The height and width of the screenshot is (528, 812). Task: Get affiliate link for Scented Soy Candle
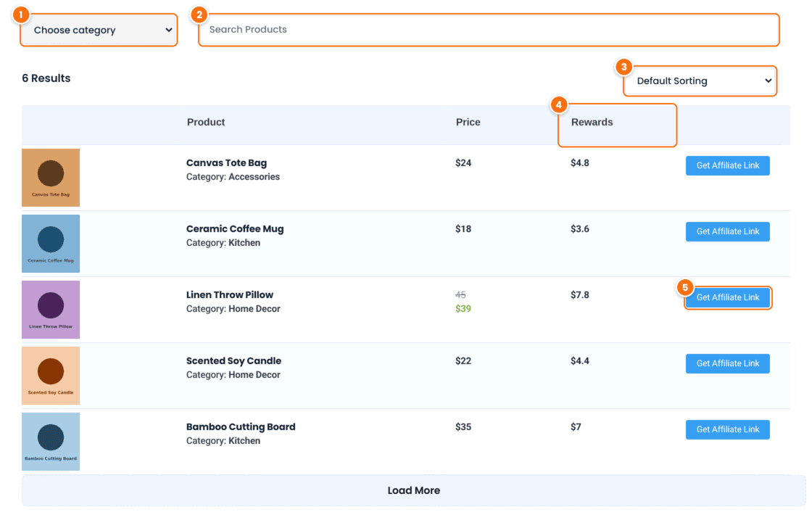click(728, 364)
